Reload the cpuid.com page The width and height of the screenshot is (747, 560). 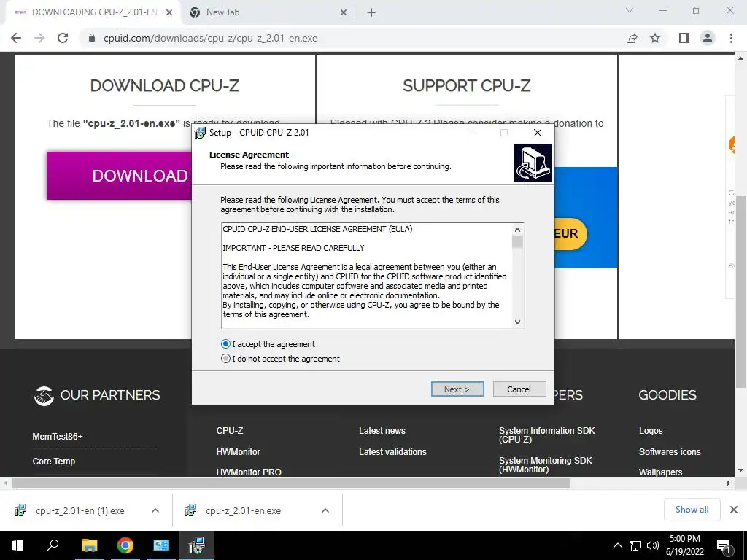(63, 38)
